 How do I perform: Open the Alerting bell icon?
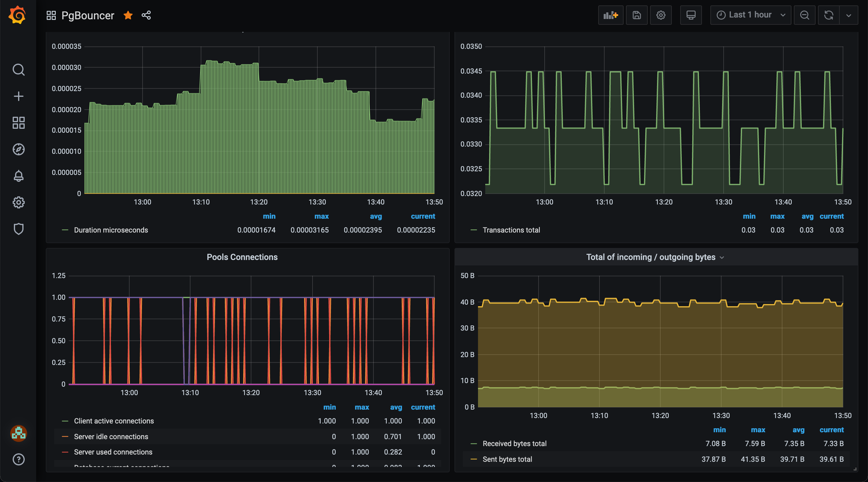[18, 176]
